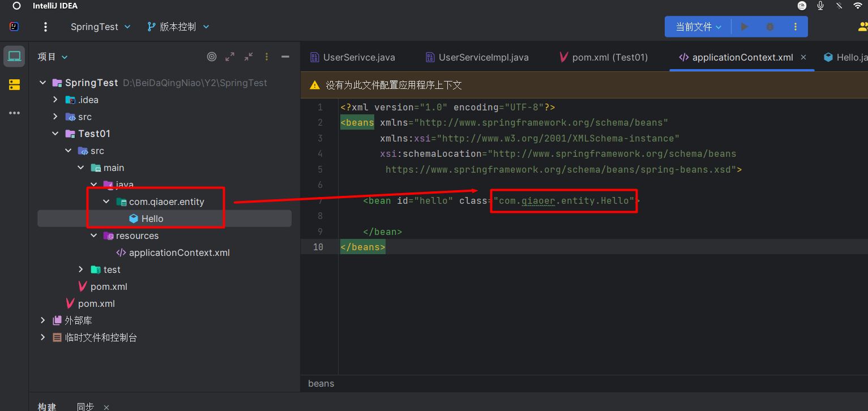Viewport: 868px width, 411px height.
Task: Open the collaboration people icon
Action: [x=863, y=27]
